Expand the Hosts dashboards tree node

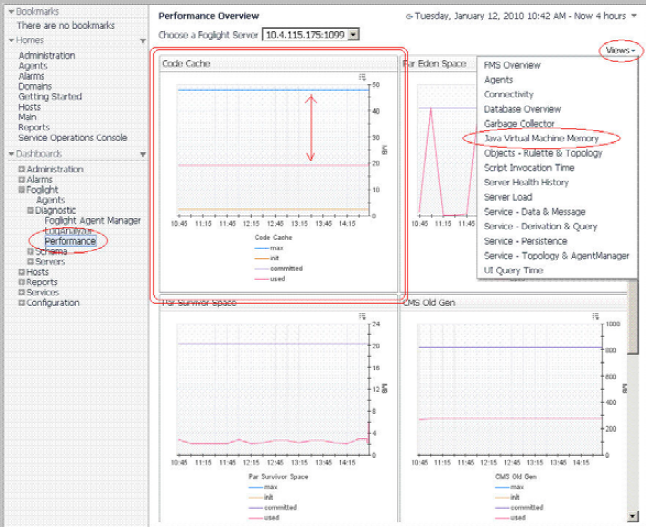(x=22, y=272)
